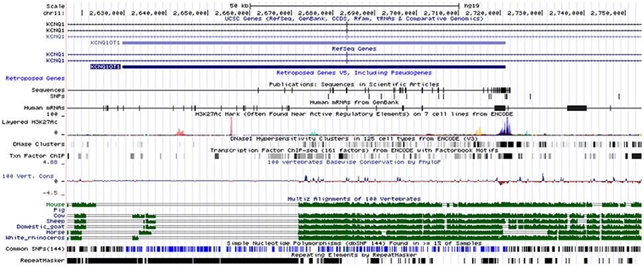
Task: Select the Horse alignment row label
Action: tap(56, 232)
